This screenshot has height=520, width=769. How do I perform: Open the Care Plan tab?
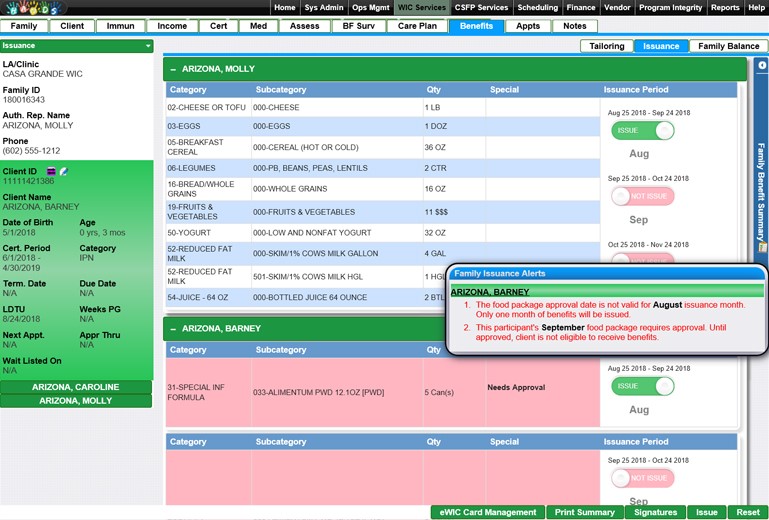418,26
